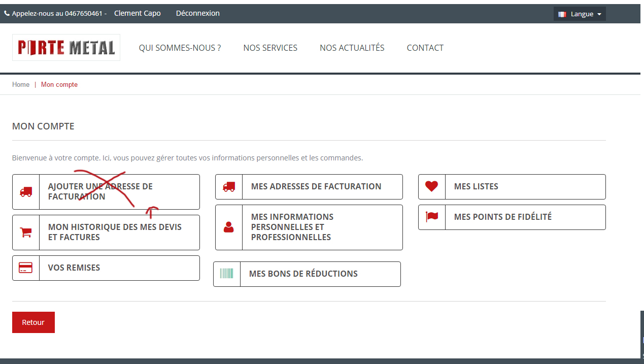Open the Clement Capo account link

138,13
